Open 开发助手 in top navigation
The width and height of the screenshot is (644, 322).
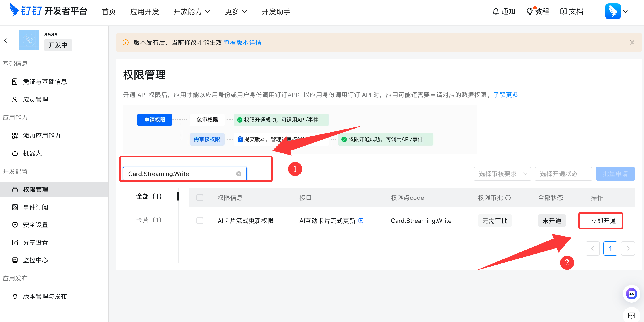click(276, 11)
